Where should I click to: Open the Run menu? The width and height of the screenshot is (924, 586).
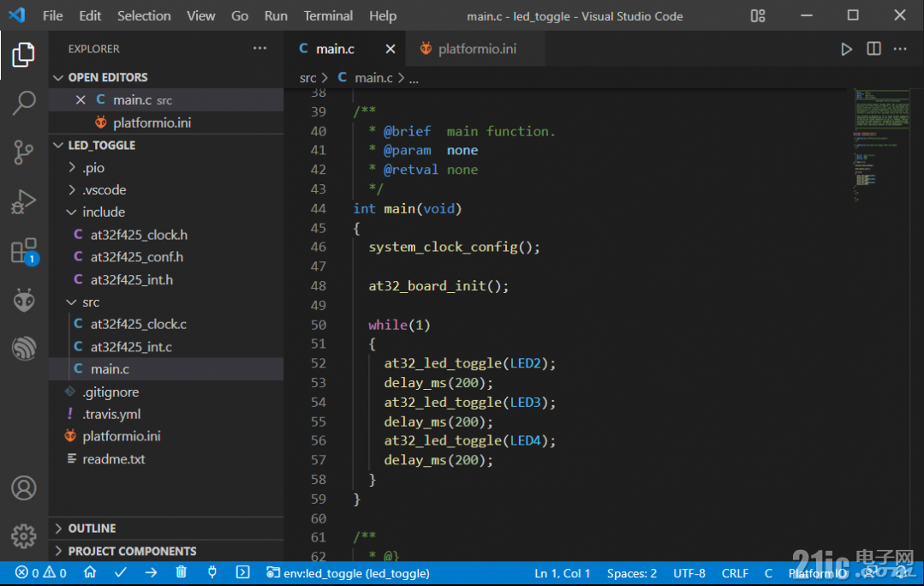point(276,16)
